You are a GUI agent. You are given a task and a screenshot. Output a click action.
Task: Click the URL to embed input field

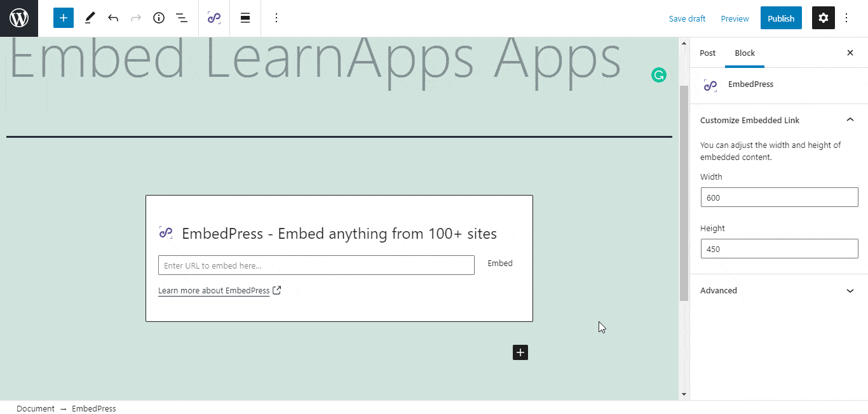pos(316,265)
